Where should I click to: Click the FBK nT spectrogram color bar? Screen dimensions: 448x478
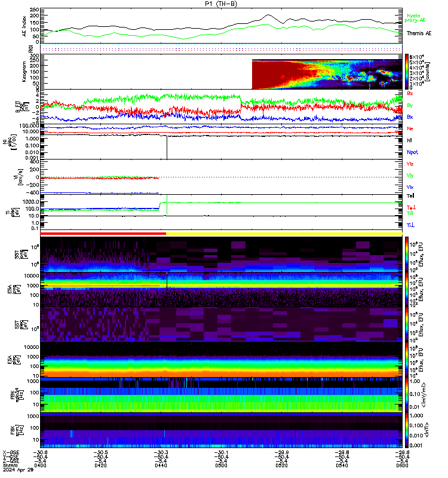[x=407, y=430]
